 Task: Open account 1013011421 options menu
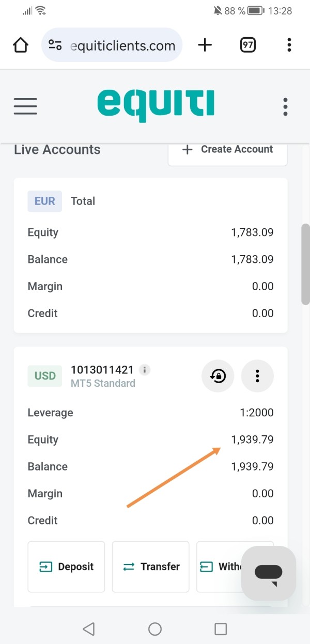coord(257,376)
